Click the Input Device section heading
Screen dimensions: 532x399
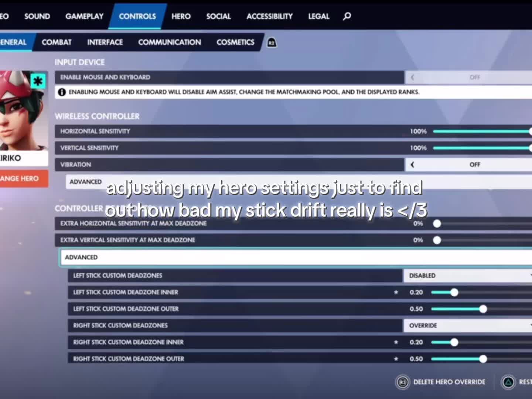(x=80, y=62)
